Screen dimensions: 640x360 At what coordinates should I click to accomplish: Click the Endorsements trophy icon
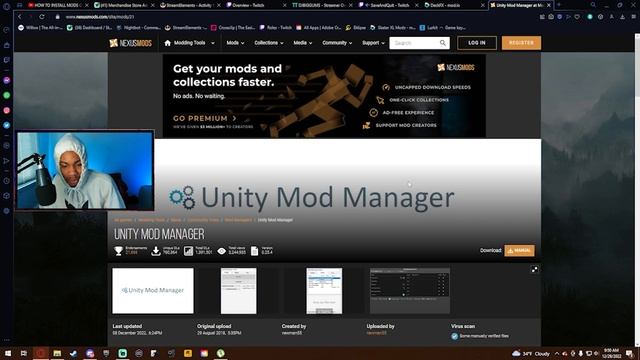click(x=118, y=251)
